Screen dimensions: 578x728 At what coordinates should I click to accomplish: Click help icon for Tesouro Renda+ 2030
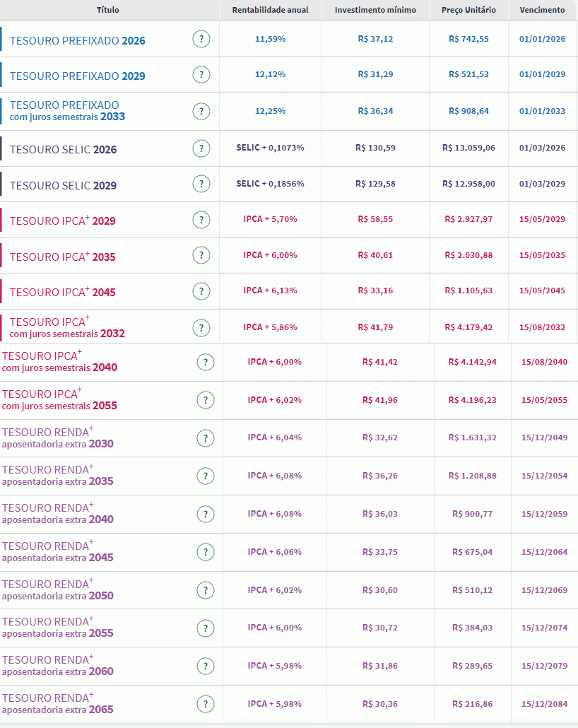205,438
